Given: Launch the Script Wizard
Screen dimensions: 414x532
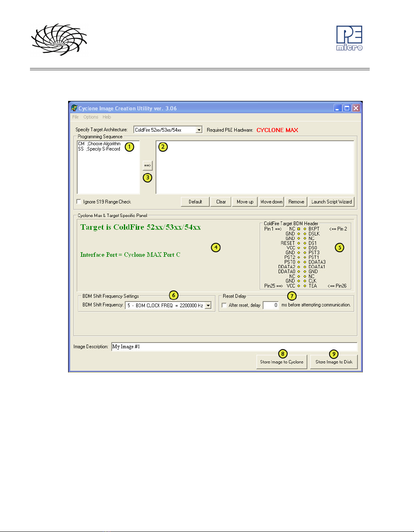Looking at the screenshot, I should (332, 202).
